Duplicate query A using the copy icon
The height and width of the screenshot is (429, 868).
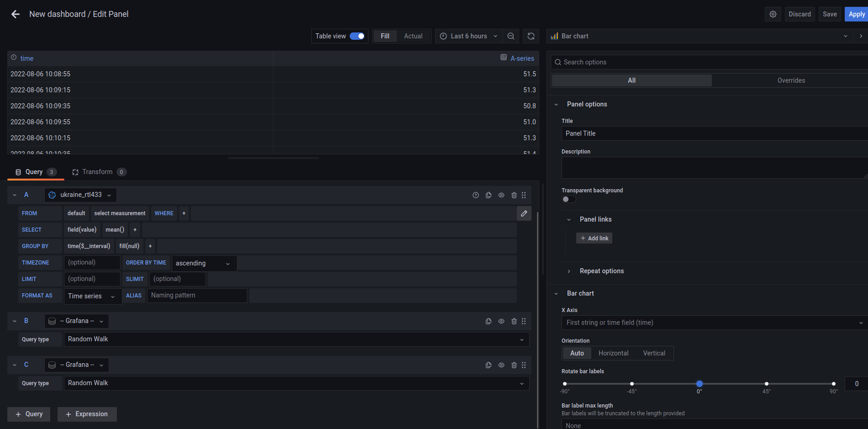point(488,195)
